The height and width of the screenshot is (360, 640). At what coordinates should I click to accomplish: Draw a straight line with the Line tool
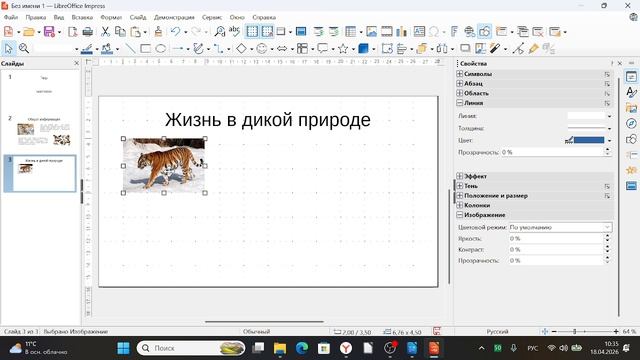coord(130,49)
